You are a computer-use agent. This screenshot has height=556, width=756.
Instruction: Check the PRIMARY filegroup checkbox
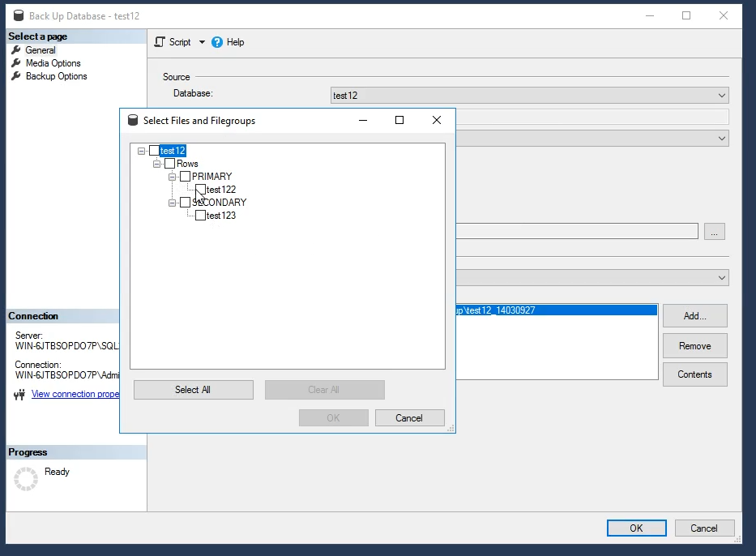pyautogui.click(x=185, y=177)
